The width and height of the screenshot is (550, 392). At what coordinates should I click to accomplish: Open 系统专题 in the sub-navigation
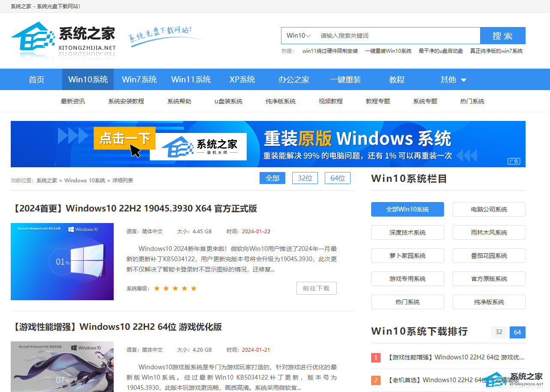coord(425,101)
